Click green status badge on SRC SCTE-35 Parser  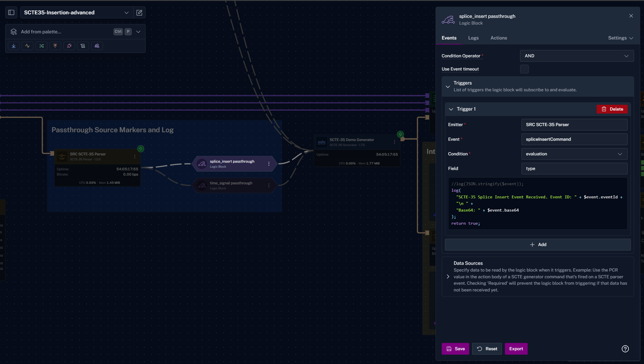[x=141, y=149]
